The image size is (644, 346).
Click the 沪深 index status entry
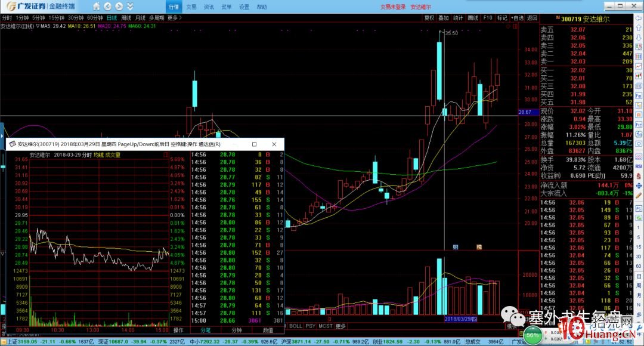click(x=326, y=341)
